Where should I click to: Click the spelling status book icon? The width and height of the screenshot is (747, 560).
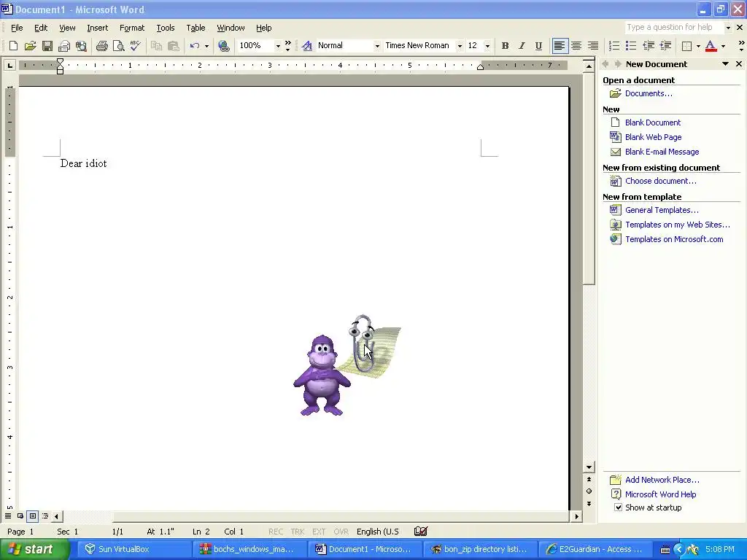pyautogui.click(x=421, y=531)
